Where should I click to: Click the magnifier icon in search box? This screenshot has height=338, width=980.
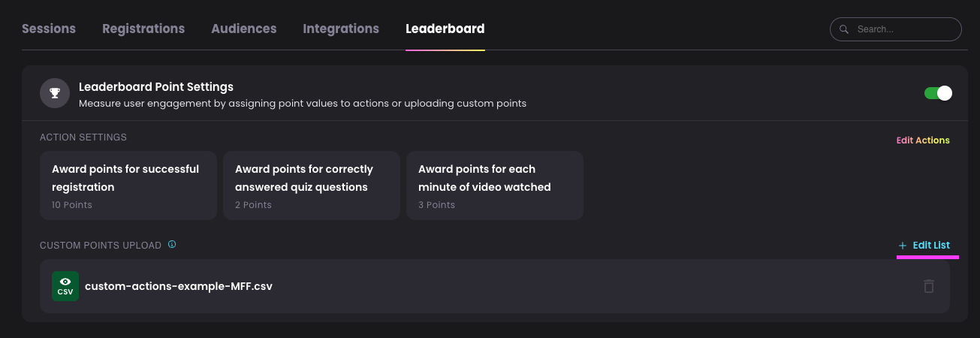845,29
